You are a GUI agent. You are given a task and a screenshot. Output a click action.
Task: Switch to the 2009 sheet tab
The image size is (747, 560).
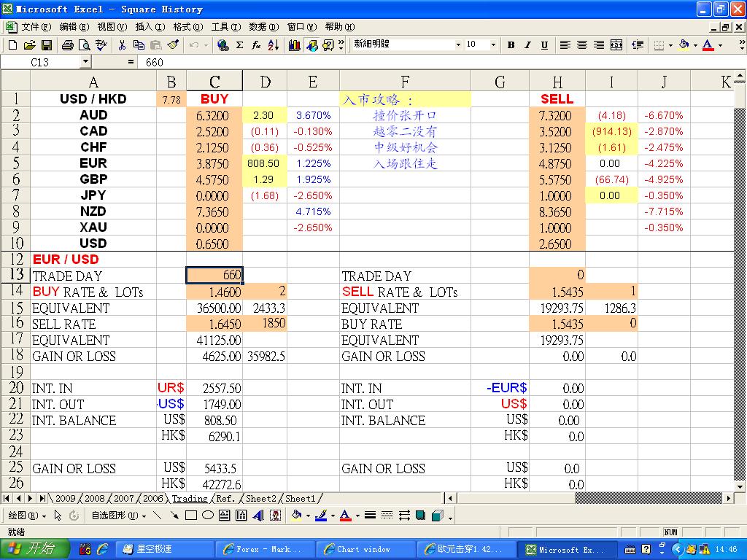pyautogui.click(x=65, y=499)
